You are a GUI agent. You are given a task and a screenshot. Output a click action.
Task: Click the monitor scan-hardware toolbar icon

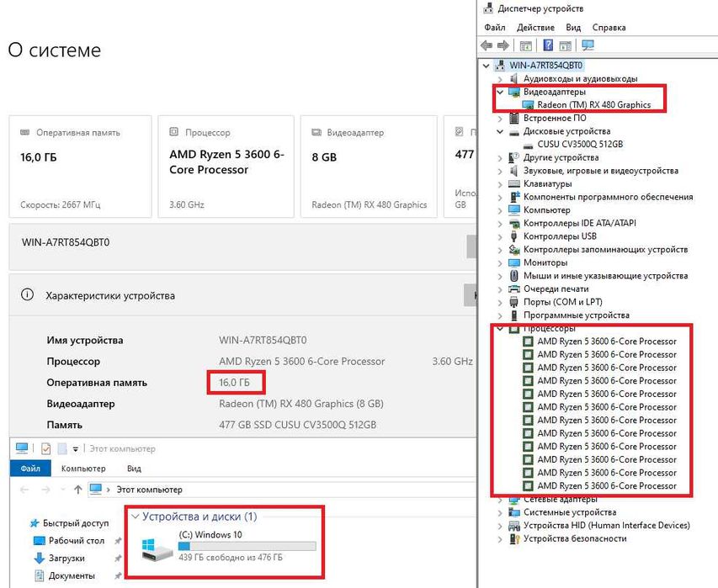(588, 45)
